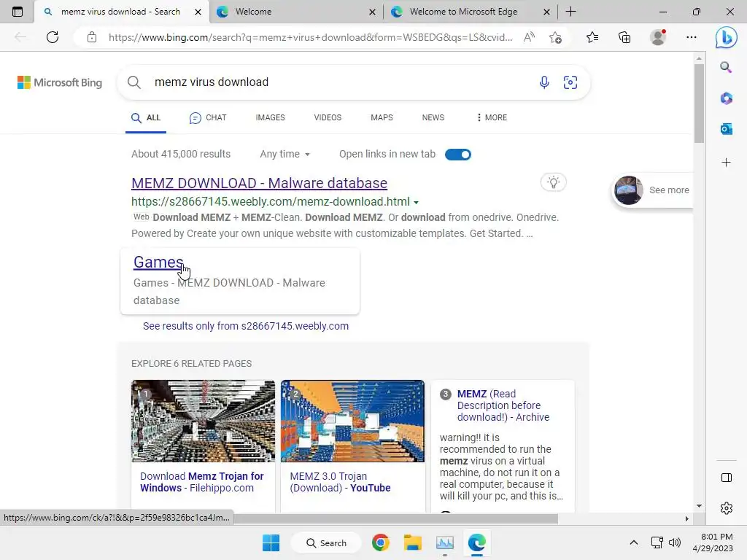Refresh the page with reload icon
Screen dimensions: 747x560
[53, 37]
